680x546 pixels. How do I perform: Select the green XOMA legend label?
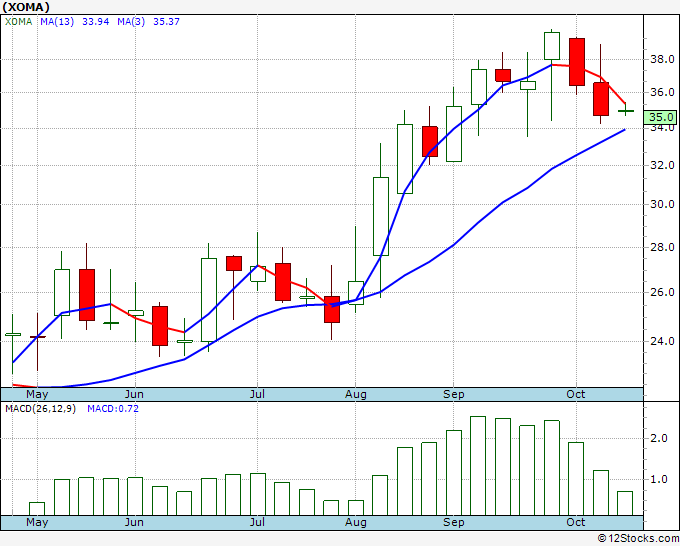coord(19,22)
